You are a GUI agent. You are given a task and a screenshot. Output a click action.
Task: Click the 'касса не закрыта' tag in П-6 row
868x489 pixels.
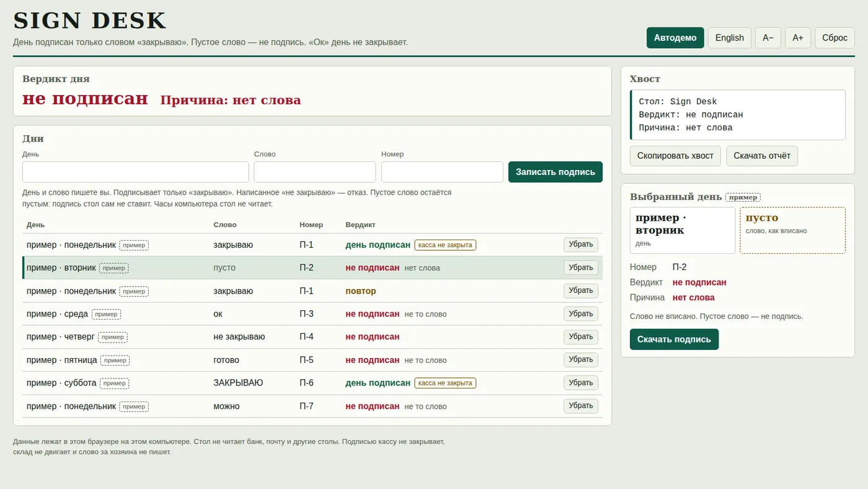(x=445, y=383)
